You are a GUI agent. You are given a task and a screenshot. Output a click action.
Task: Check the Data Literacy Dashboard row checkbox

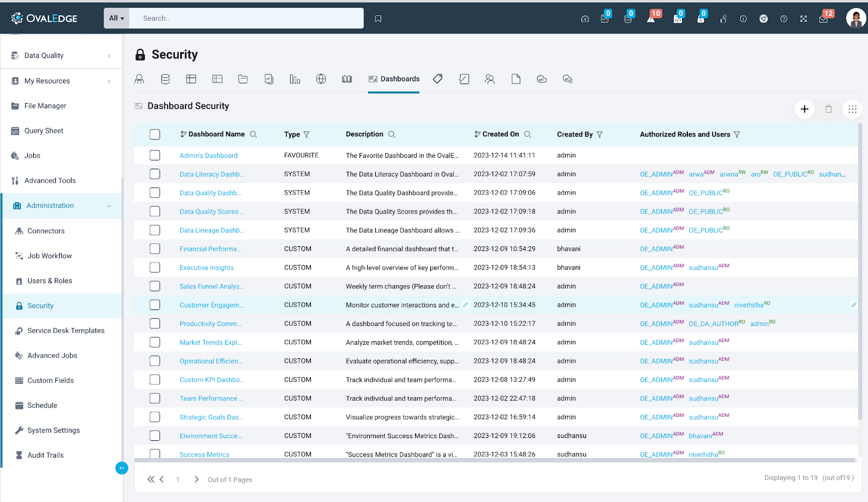pyautogui.click(x=155, y=174)
